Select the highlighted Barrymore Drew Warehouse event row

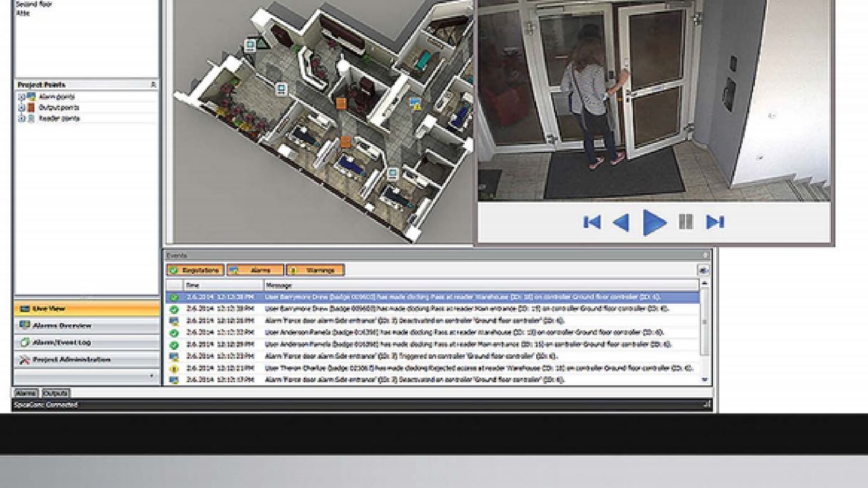[x=433, y=297]
